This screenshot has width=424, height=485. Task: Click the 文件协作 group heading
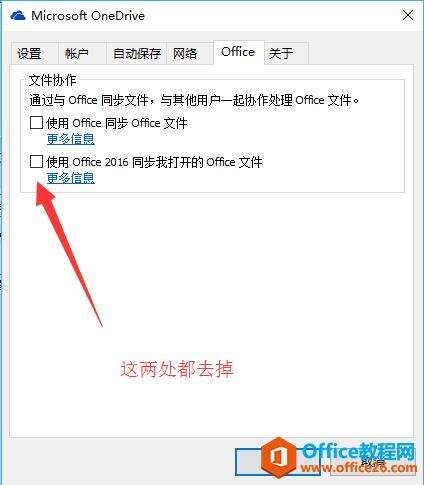[x=52, y=80]
